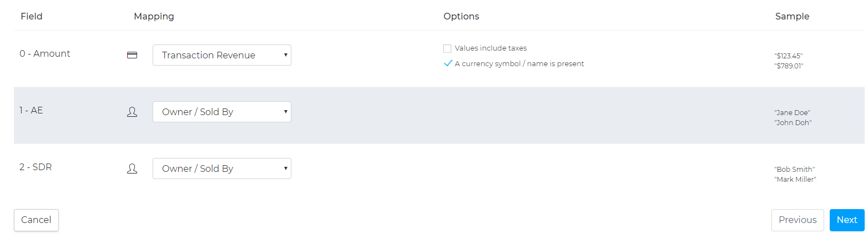The width and height of the screenshot is (868, 238).
Task: Expand the AE row Owner / Sold By dropdown
Action: [221, 112]
